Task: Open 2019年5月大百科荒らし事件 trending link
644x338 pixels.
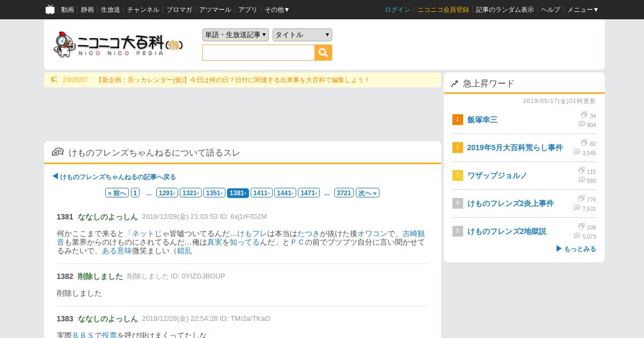Action: pos(515,148)
